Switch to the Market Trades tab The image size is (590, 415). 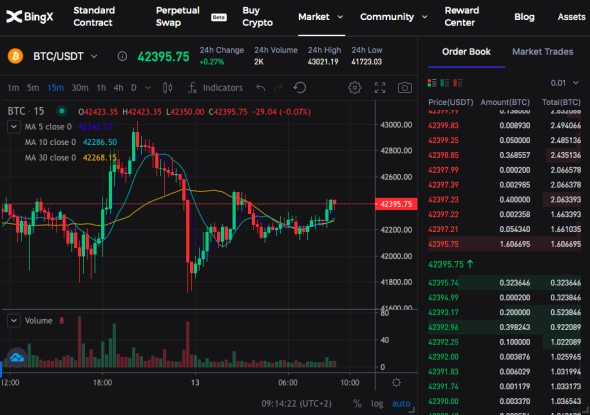543,52
